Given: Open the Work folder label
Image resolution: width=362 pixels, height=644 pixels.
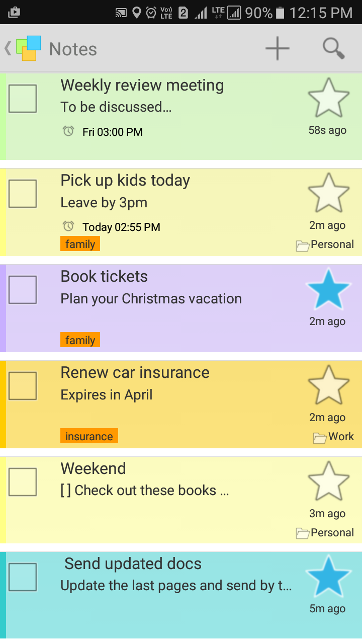Looking at the screenshot, I should [334, 437].
